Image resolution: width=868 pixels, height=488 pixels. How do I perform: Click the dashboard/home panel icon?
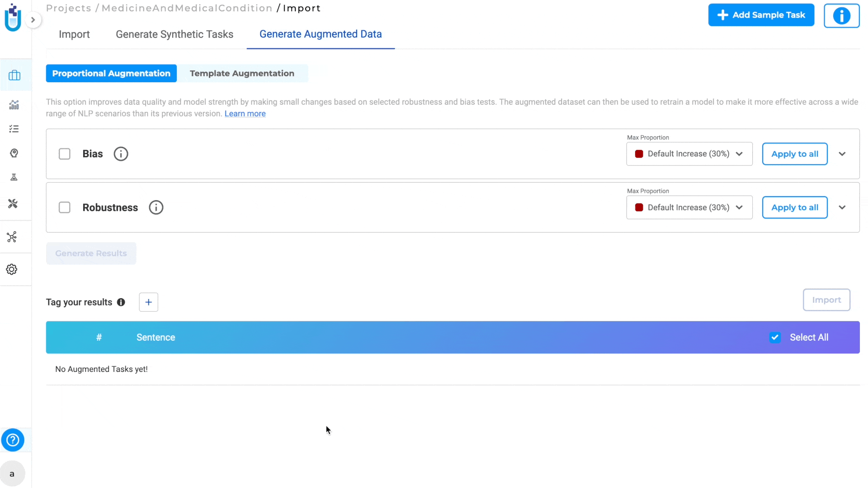(x=14, y=75)
